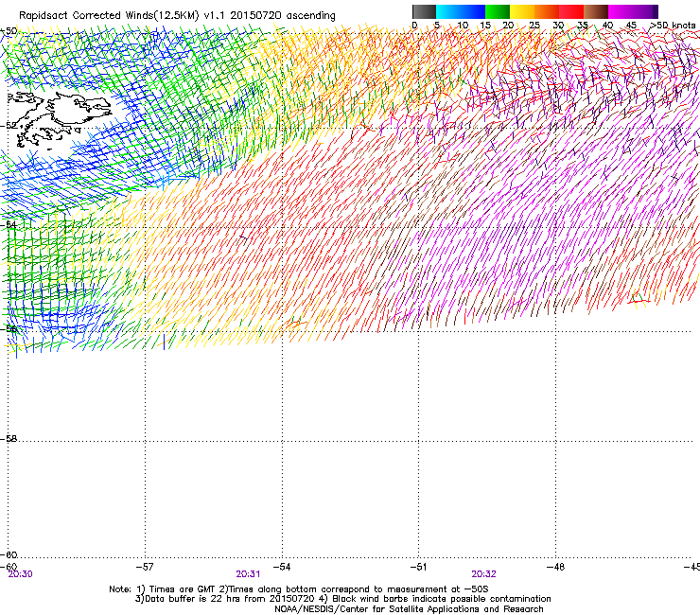Click the yellow 20-25 knots legend segment
The height and width of the screenshot is (615, 700).
coord(522,11)
